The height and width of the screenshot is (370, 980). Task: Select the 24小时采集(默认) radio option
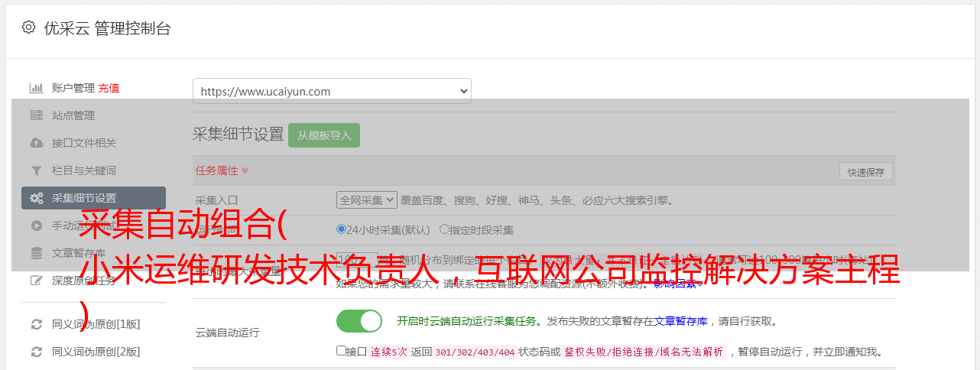coord(341,229)
